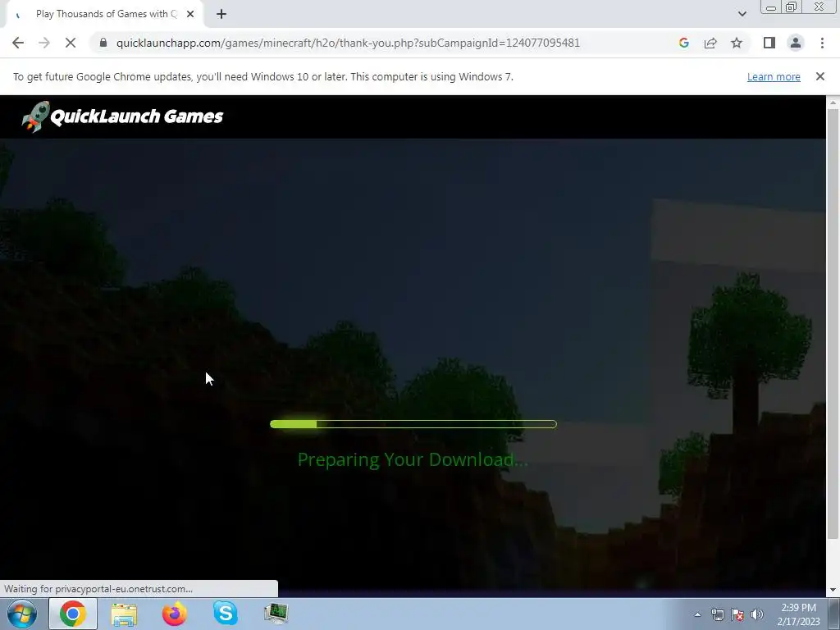
Task: Click the Preparing Your Download text
Action: point(413,459)
